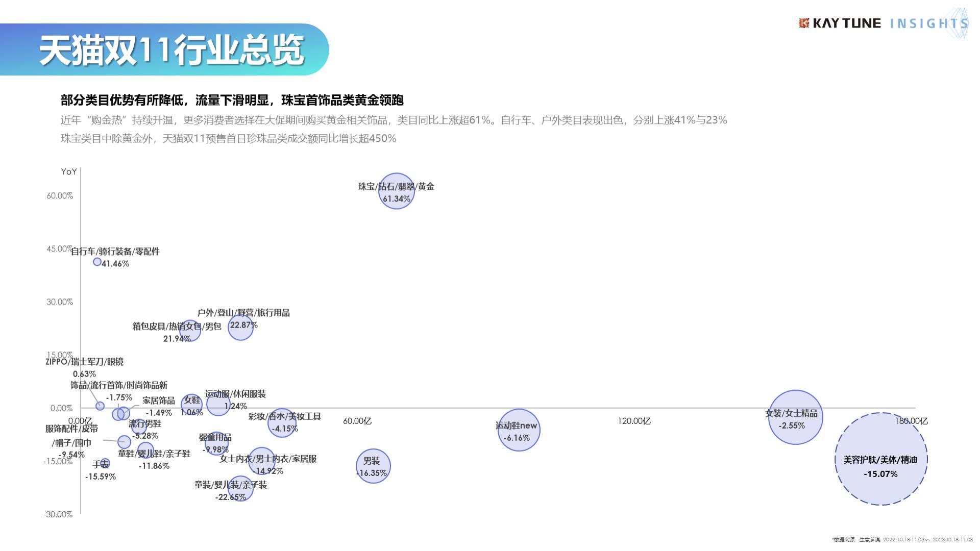
Task: Select the 彩妆/香水/美妆工具 bubble
Action: click(282, 422)
